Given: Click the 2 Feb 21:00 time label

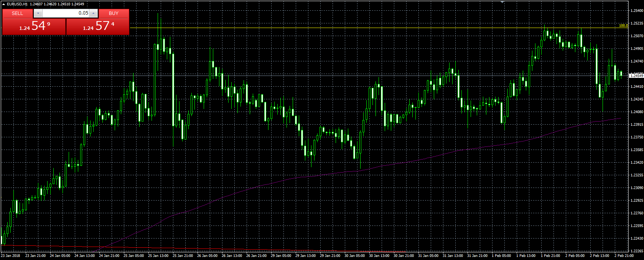Looking at the screenshot, I should [624, 256].
